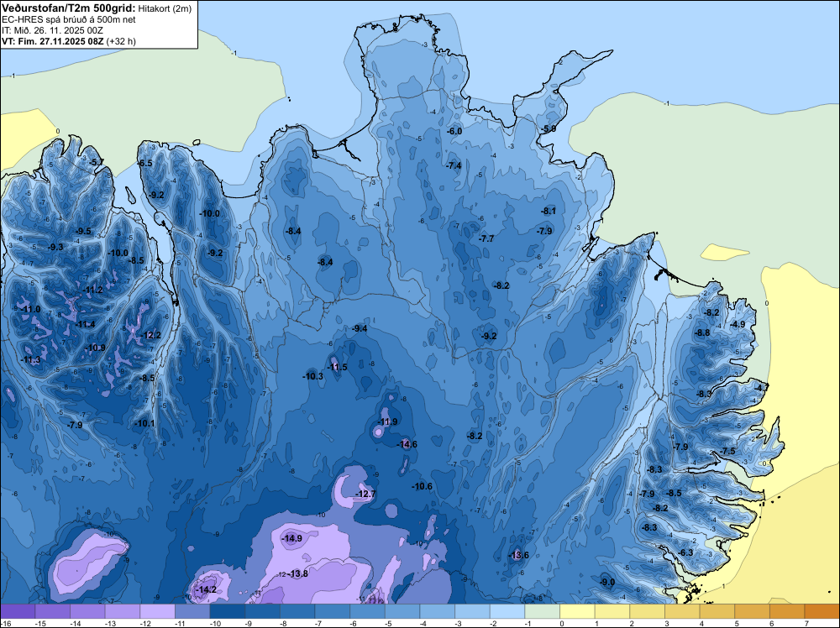This screenshot has width=840, height=628.
Task: Click the -7.4 temperature label
Action: 454,165
